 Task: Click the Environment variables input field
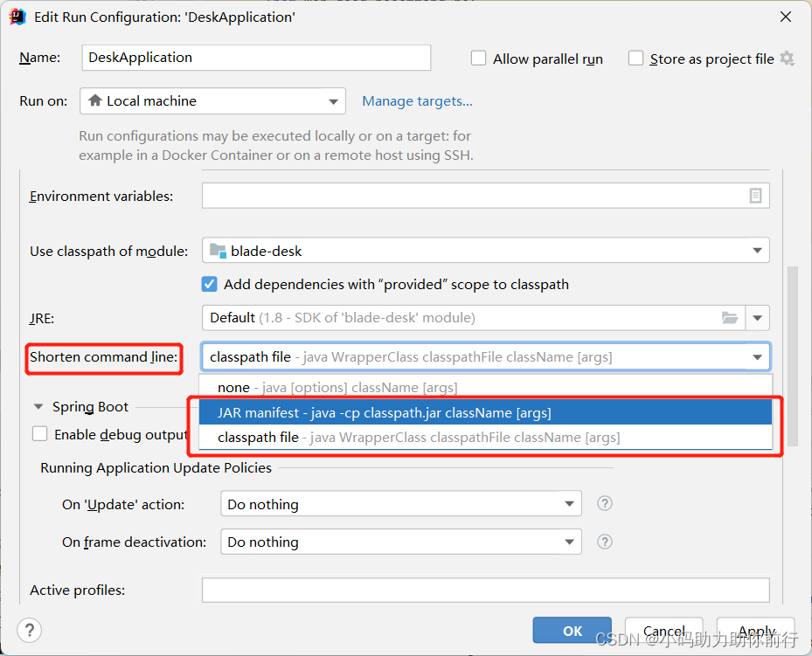(x=486, y=196)
